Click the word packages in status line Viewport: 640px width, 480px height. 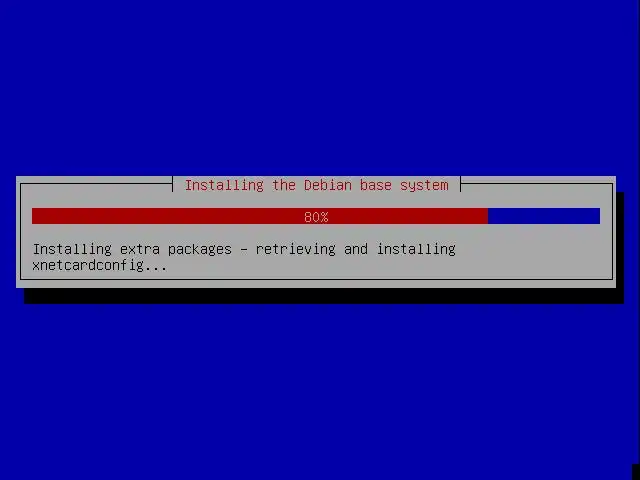[200, 250]
